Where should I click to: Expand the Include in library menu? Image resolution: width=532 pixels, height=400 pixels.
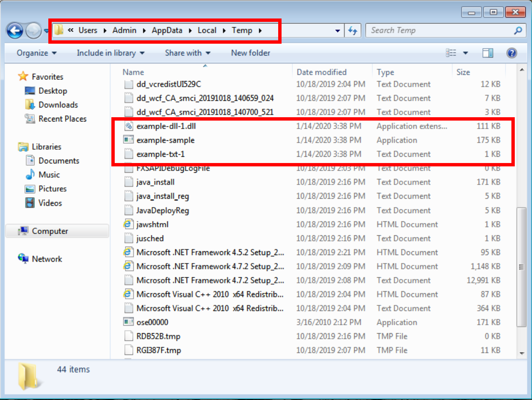(111, 53)
